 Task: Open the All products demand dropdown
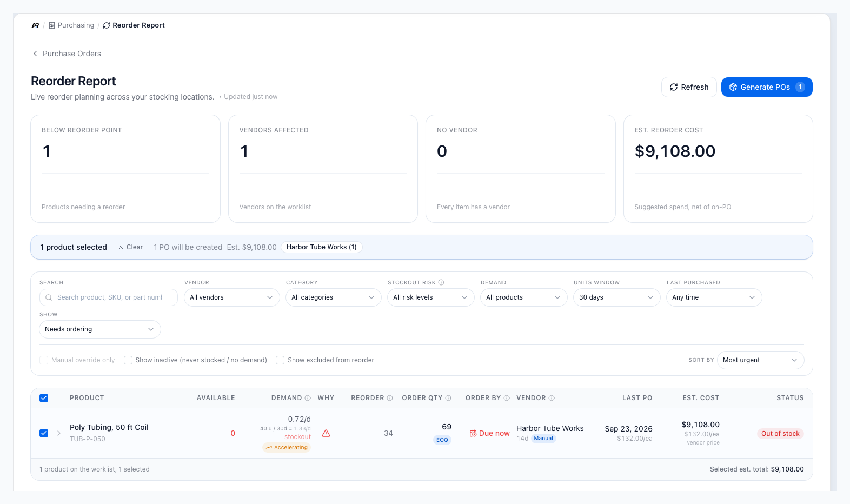[x=524, y=297]
